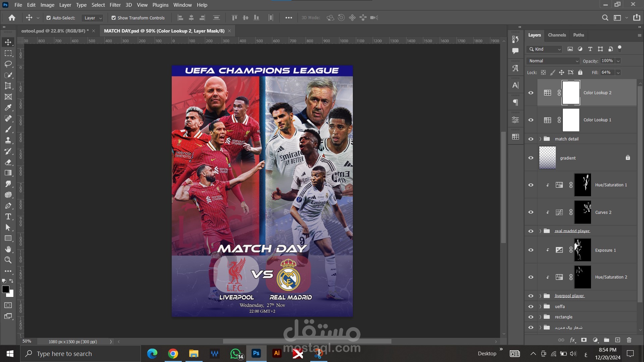
Task: Select the Crop tool
Action: point(8,86)
